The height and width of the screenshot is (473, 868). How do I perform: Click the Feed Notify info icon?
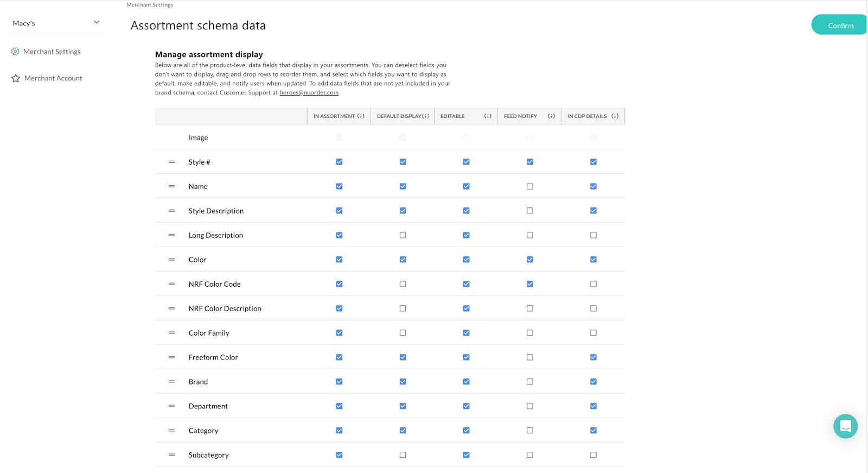551,116
